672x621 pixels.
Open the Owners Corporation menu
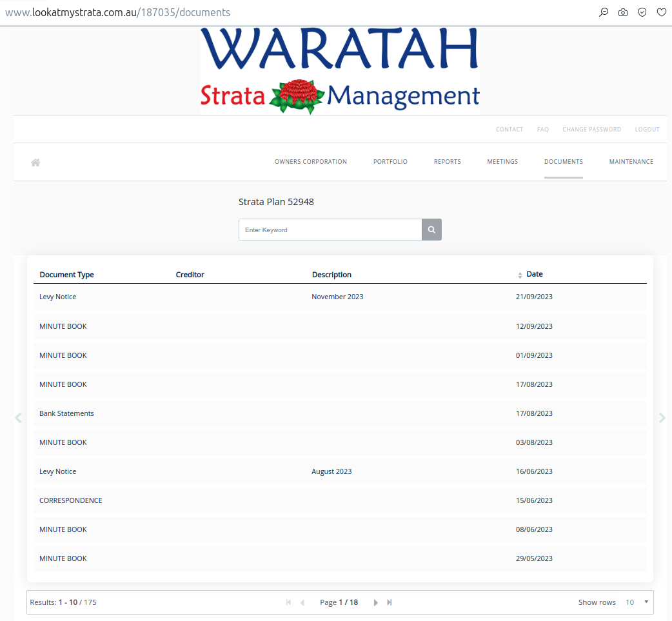point(311,162)
